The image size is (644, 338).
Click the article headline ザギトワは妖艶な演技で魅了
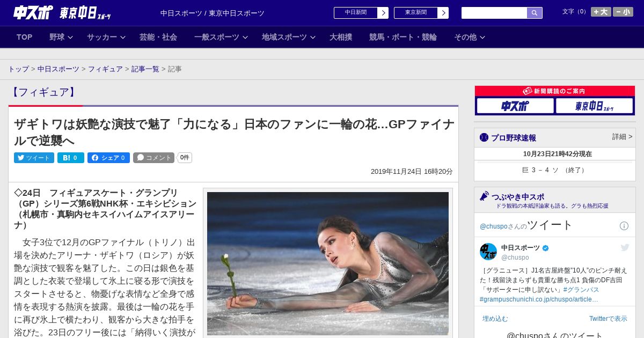(234, 133)
